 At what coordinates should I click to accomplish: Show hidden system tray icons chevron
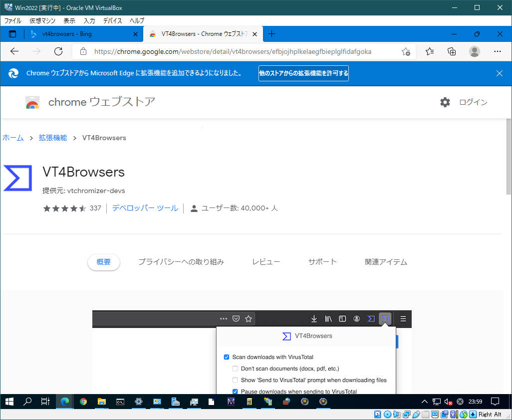[425, 402]
